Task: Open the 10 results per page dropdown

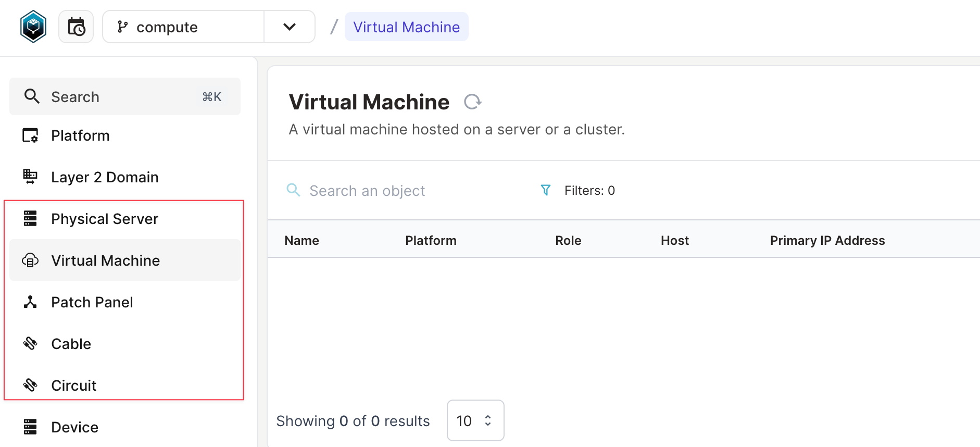Action: coord(475,420)
